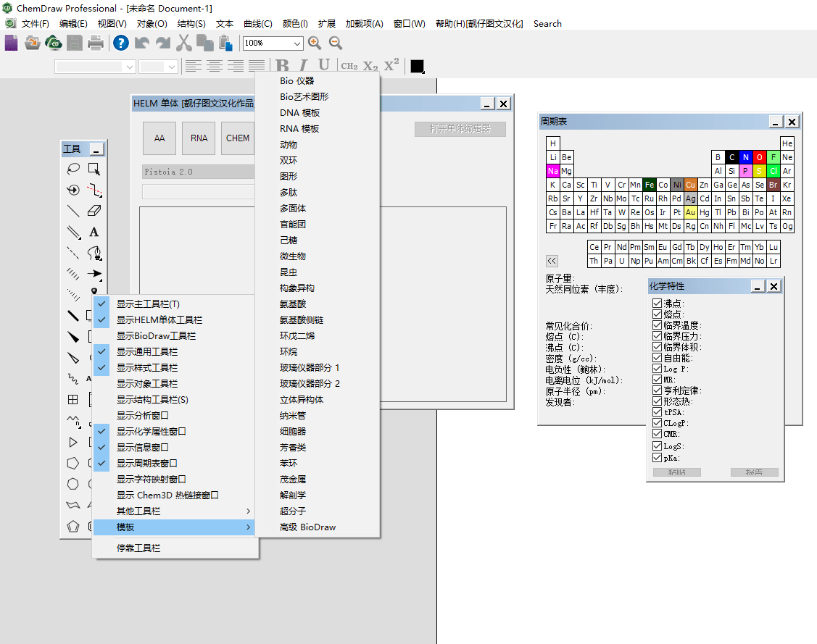817x644 pixels.
Task: Click the black color swatch in toolbar
Action: pos(417,66)
